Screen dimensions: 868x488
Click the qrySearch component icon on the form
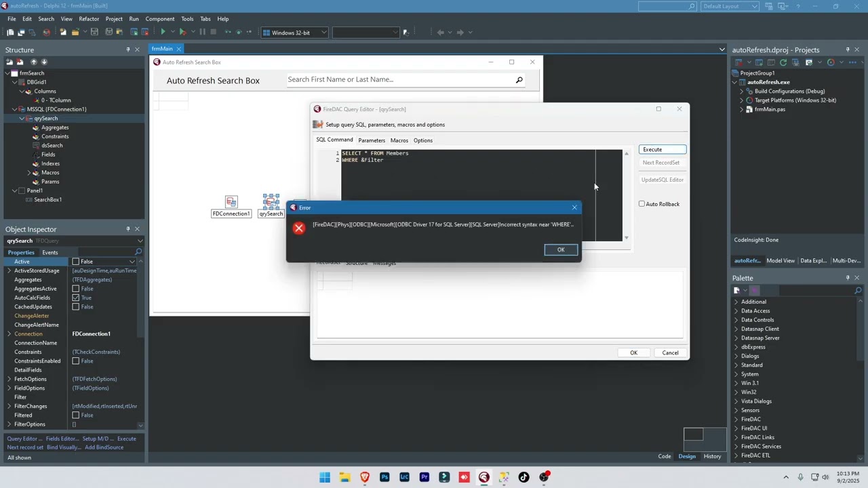[271, 201]
